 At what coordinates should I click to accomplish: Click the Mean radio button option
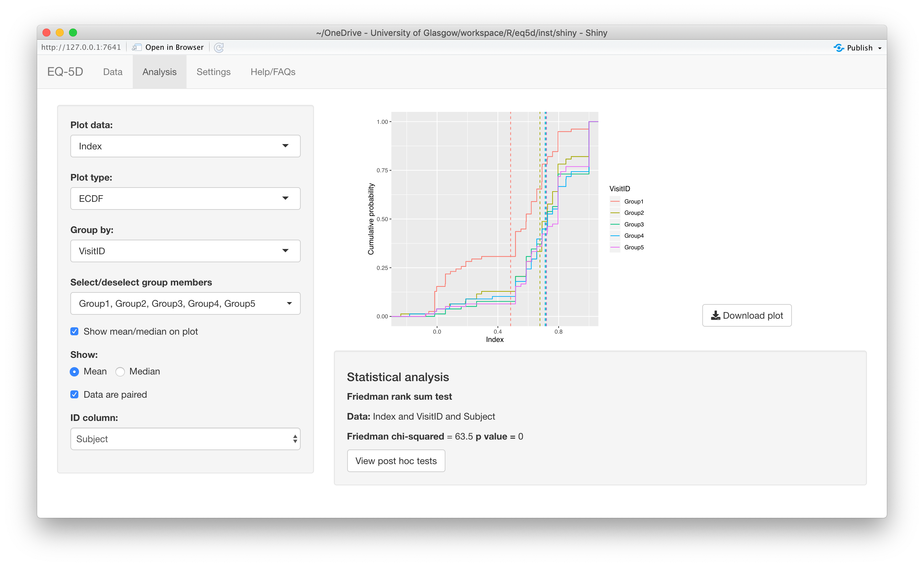[75, 371]
